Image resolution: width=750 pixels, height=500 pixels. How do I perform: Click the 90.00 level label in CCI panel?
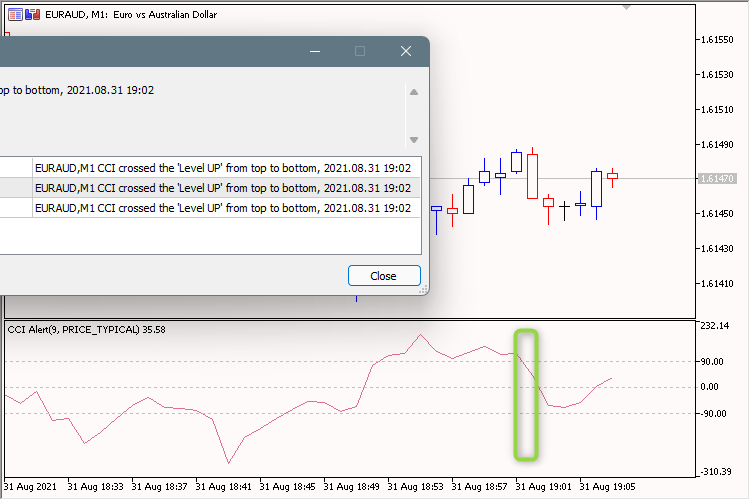[x=712, y=362]
